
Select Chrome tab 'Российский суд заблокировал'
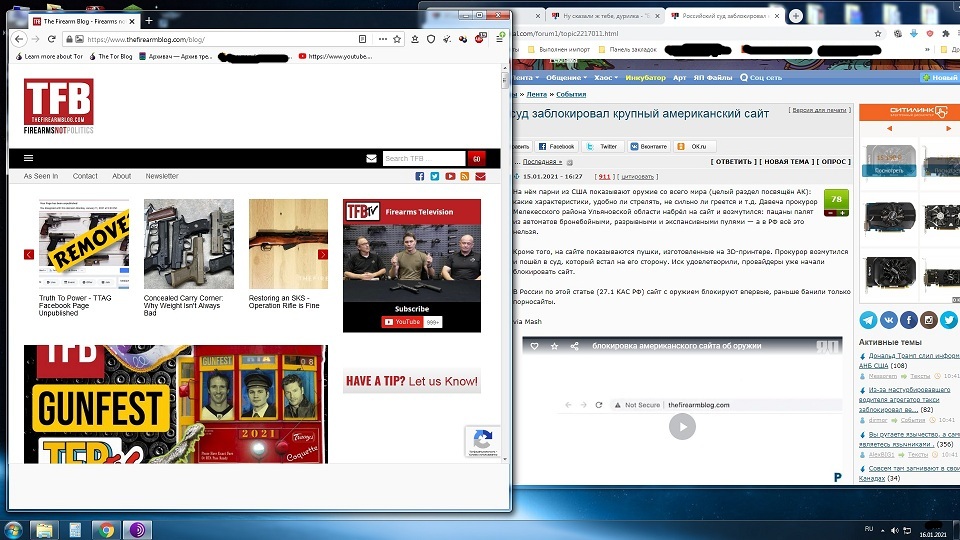(724, 16)
